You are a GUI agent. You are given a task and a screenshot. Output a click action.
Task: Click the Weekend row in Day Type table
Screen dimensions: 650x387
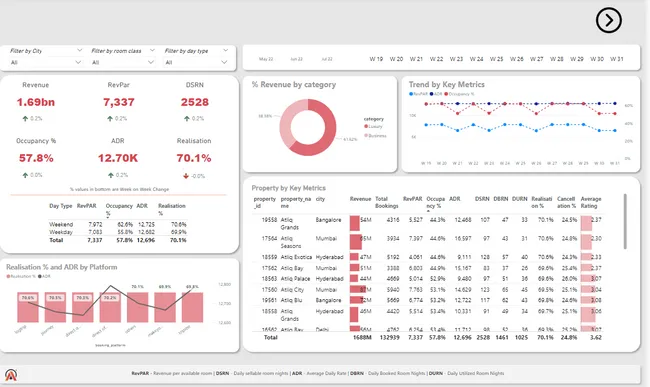[118, 224]
